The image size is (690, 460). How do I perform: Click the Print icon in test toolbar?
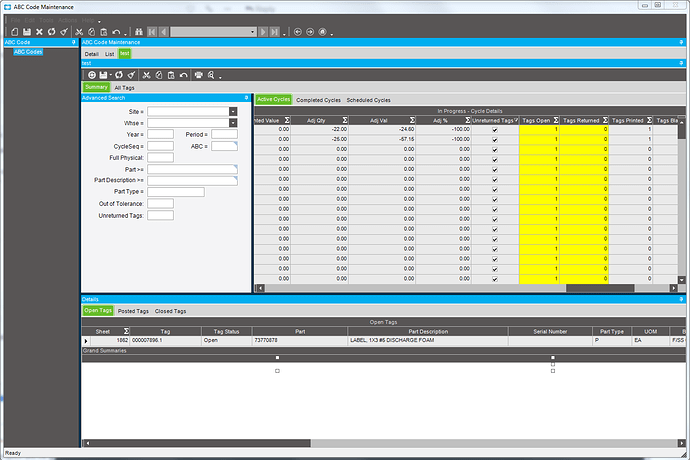199,75
